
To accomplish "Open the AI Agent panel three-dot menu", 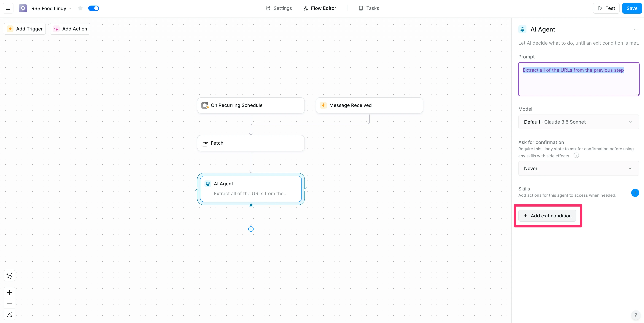I will click(x=636, y=29).
